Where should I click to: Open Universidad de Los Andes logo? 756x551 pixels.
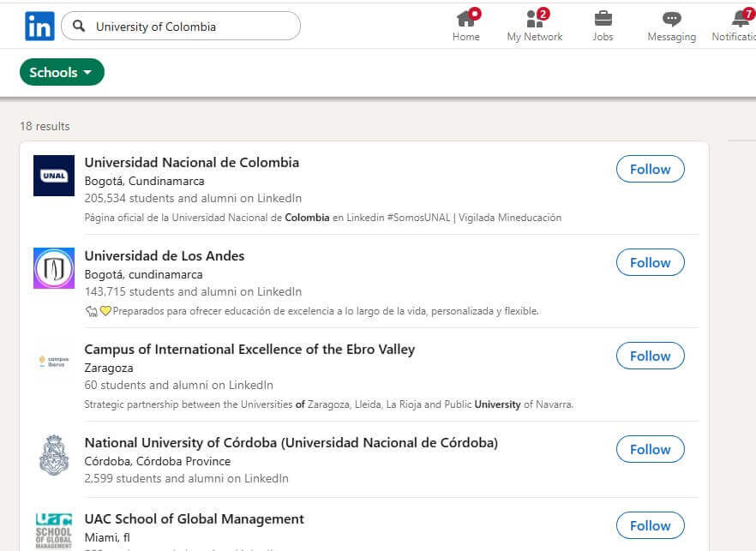tap(54, 268)
